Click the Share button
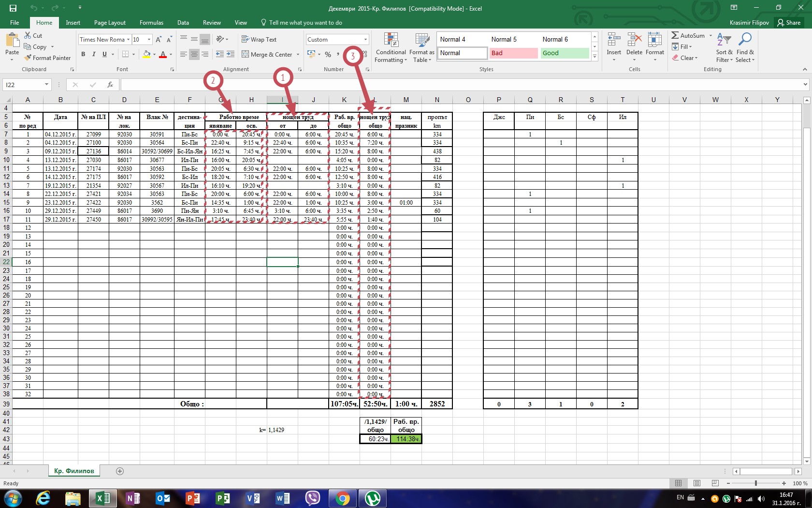The height and width of the screenshot is (508, 812). pyautogui.click(x=788, y=23)
